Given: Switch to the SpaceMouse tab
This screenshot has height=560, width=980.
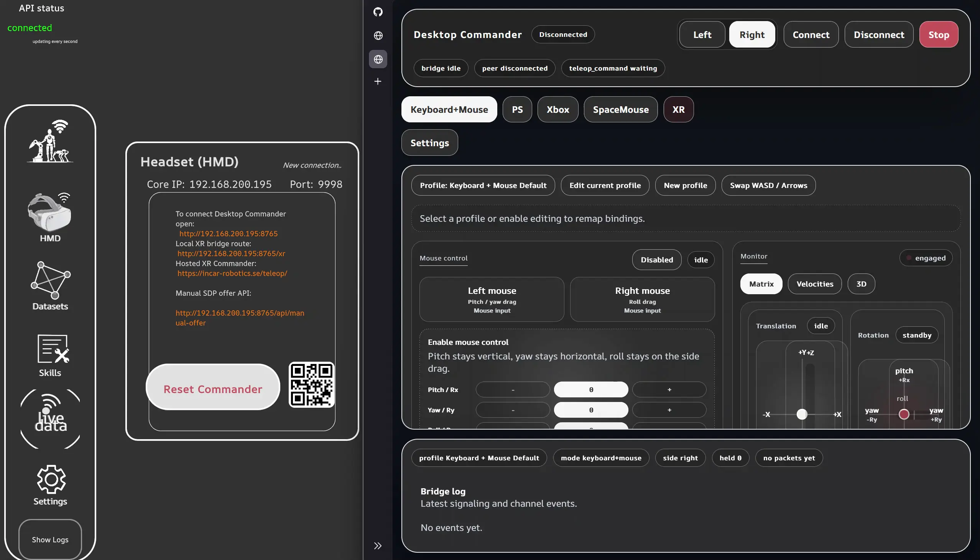Looking at the screenshot, I should 620,109.
